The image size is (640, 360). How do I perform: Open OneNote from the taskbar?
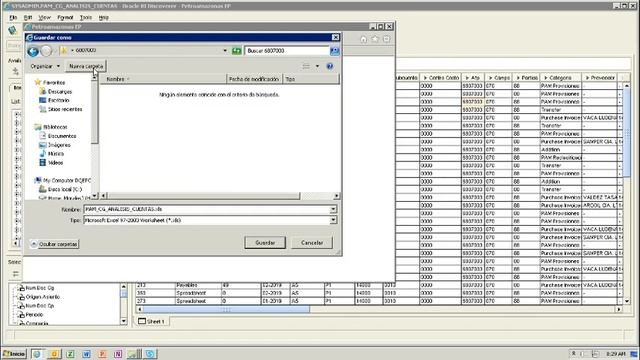pos(118,354)
